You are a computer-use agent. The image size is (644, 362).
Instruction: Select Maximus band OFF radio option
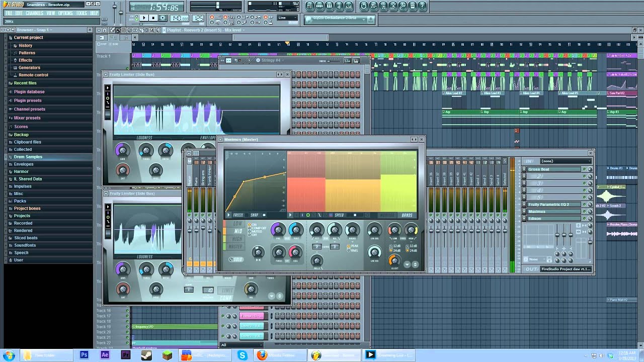[250, 235]
